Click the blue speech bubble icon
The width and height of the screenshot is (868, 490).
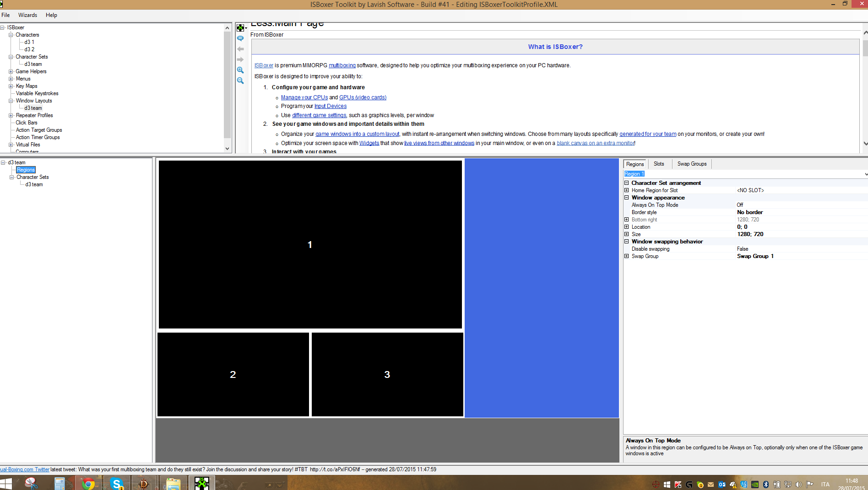(240, 38)
